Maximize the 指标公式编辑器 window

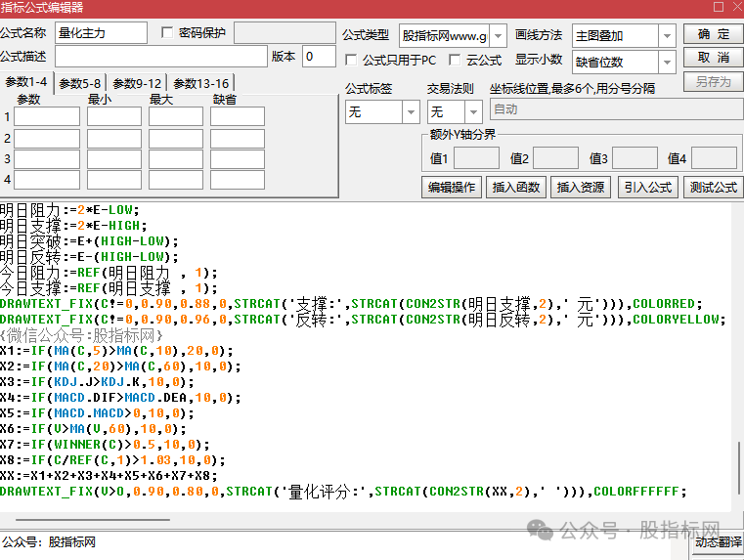[x=719, y=7]
